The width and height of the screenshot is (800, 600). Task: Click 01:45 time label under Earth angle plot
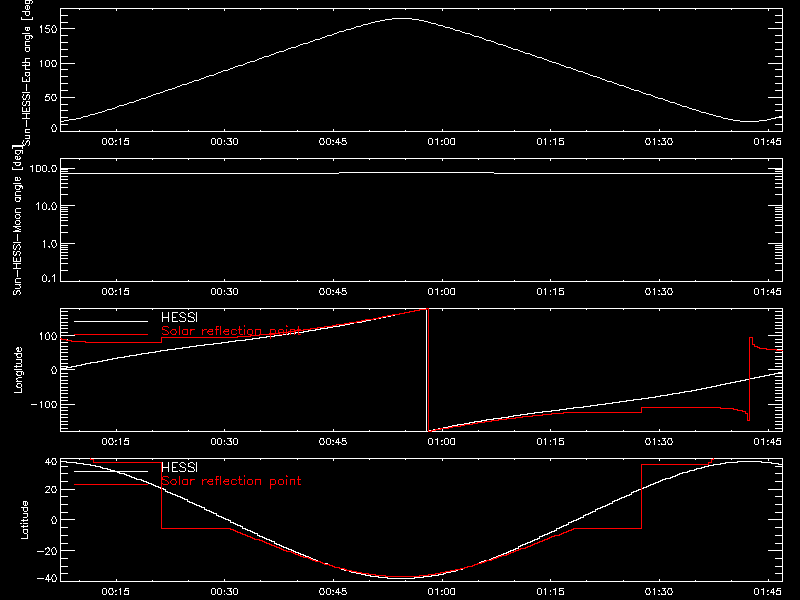click(767, 142)
